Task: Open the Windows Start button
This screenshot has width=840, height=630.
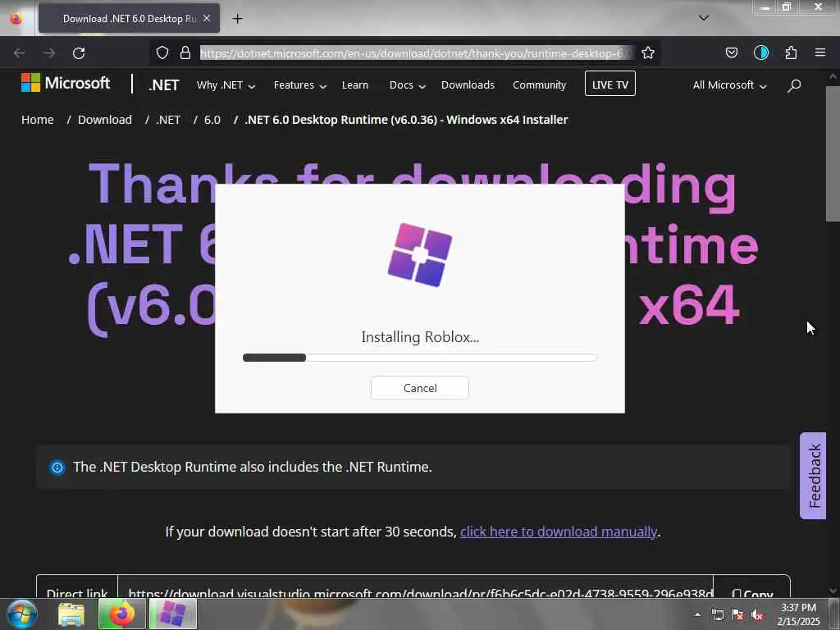Action: tap(21, 614)
